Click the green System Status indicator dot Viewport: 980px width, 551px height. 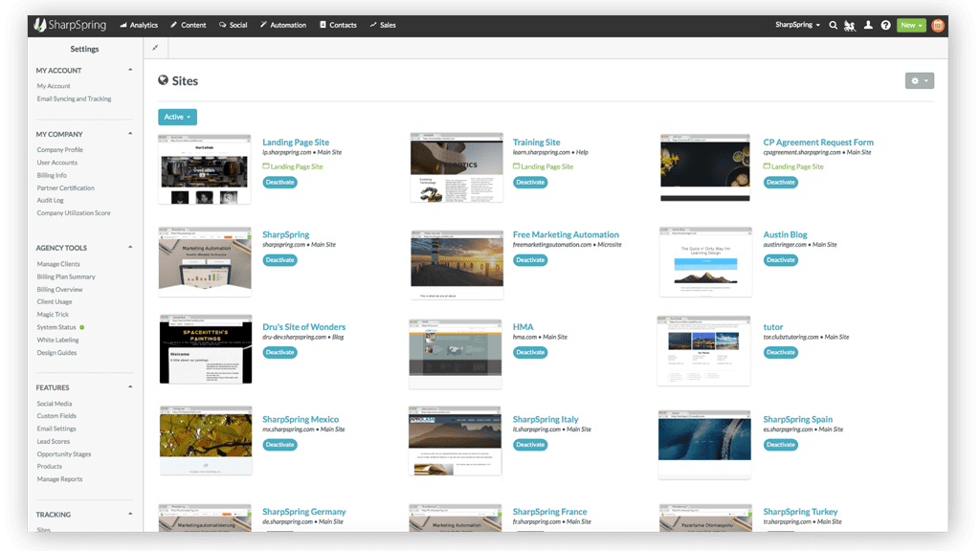[x=82, y=327]
